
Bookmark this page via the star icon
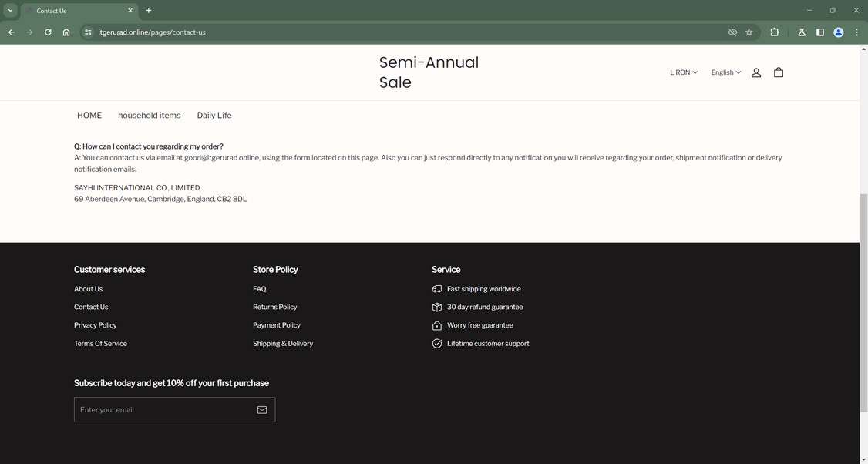point(749,32)
